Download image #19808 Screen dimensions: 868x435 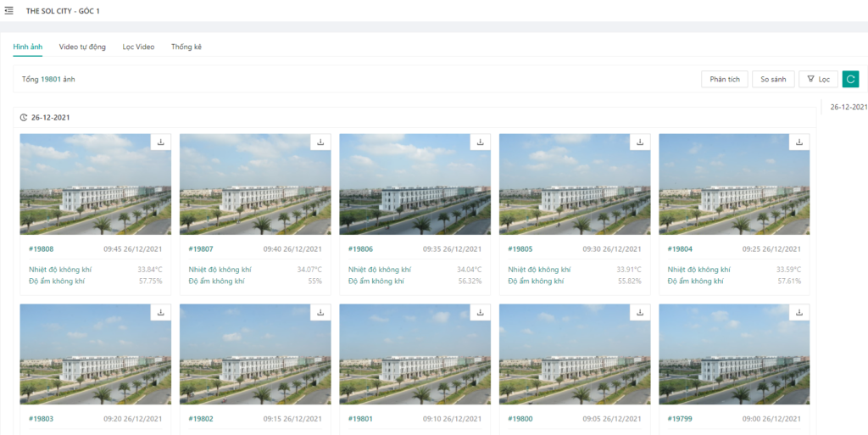pos(161,142)
